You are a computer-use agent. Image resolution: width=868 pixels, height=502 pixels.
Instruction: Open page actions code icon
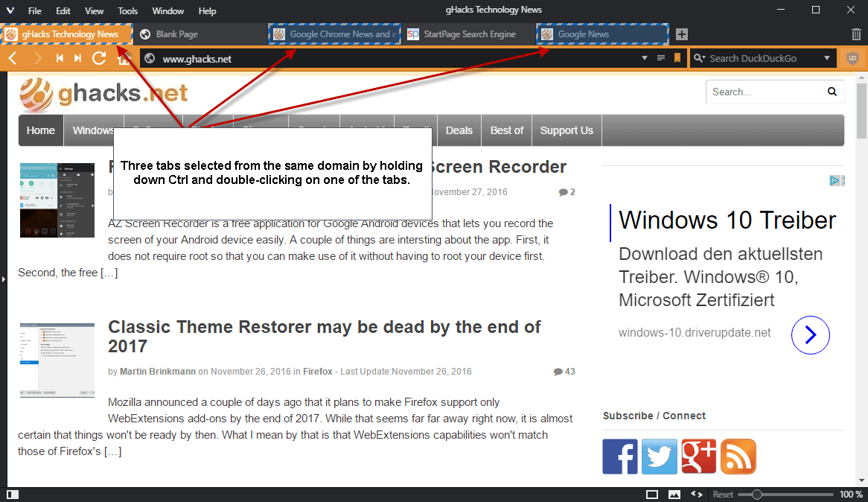696,495
